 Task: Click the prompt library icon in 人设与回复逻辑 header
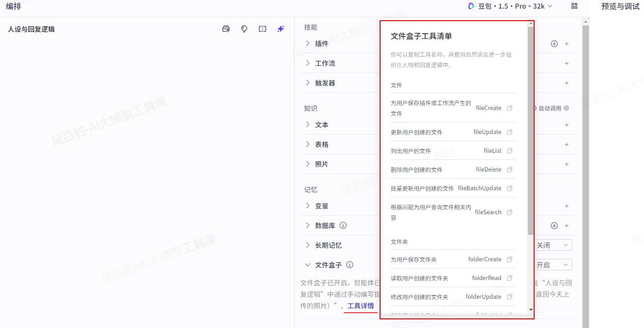tap(226, 29)
